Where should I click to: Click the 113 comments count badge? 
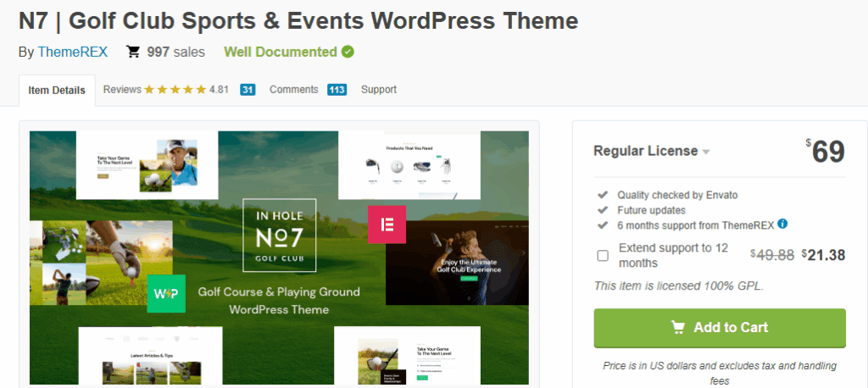point(337,90)
